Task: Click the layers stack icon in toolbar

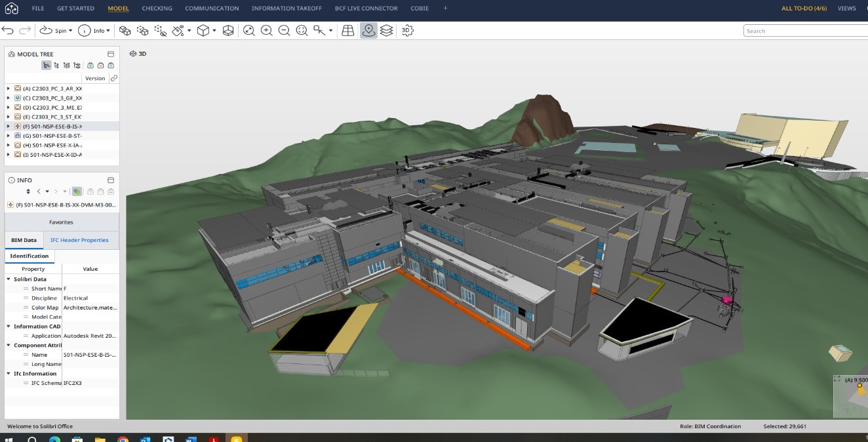Action: (387, 31)
